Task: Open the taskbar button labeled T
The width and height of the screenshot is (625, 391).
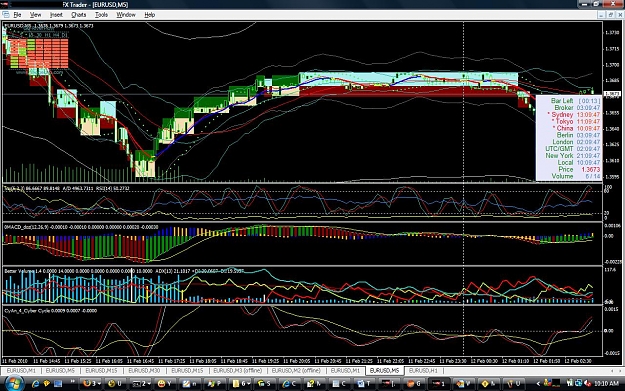Action: point(365,383)
